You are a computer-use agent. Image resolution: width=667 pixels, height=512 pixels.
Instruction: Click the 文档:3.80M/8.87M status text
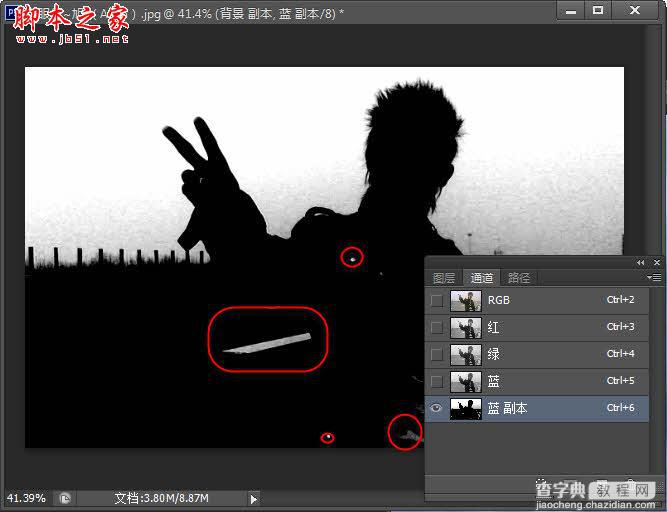(x=162, y=498)
